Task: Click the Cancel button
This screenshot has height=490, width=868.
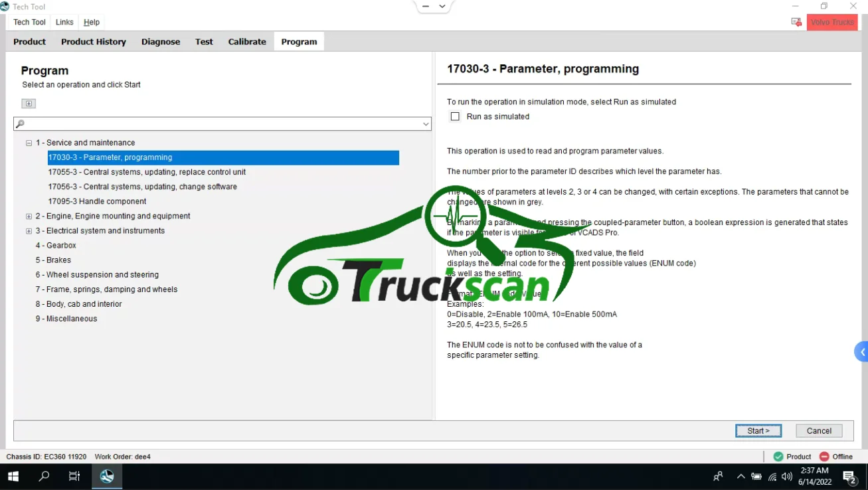Action: click(819, 431)
